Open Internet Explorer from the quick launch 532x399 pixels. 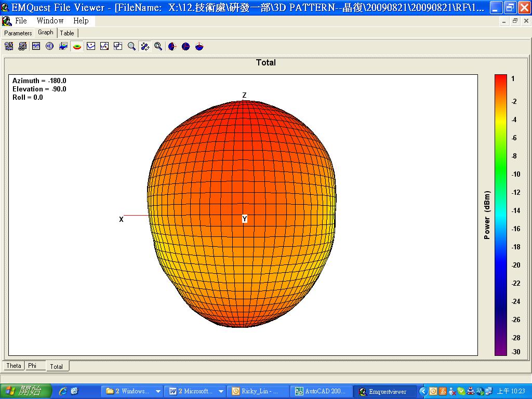pyautogui.click(x=63, y=391)
